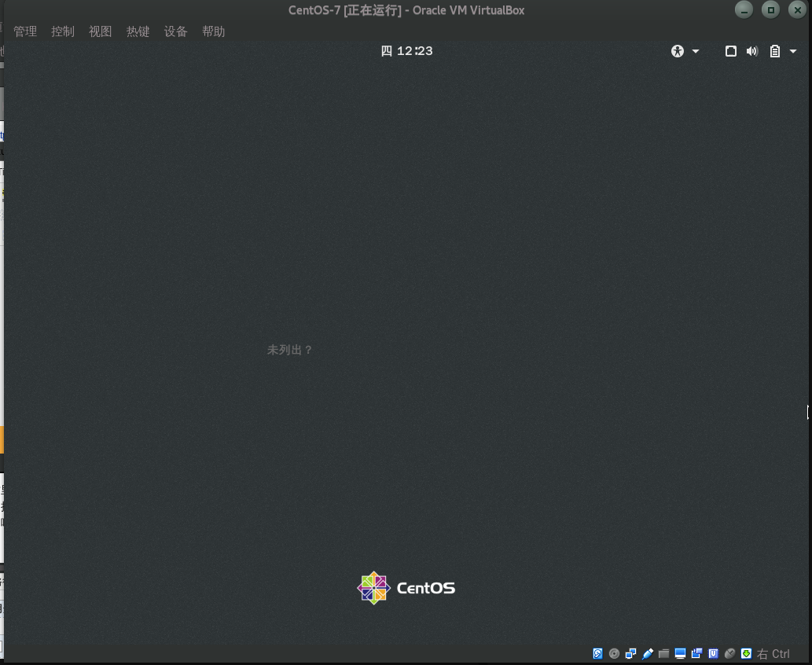Click the network adapters status icon
Screen dimensions: 812x665
(630, 654)
